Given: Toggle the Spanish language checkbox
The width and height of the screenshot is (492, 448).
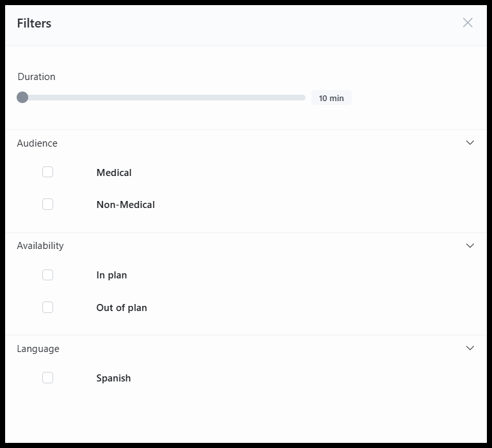Looking at the screenshot, I should tap(47, 378).
